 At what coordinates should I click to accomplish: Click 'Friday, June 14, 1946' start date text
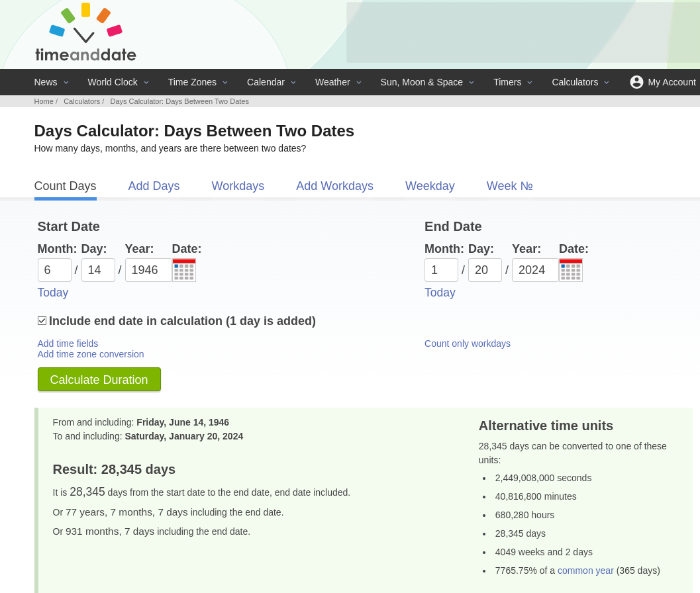(x=183, y=422)
